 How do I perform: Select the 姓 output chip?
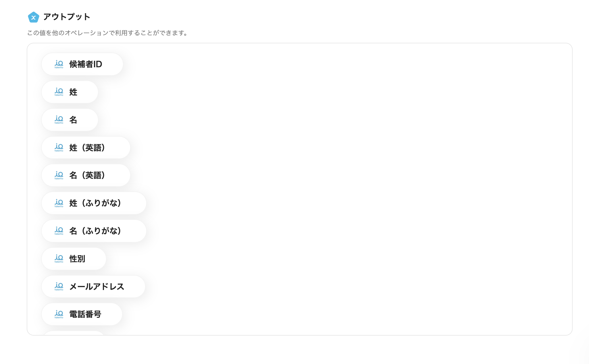[x=70, y=92]
